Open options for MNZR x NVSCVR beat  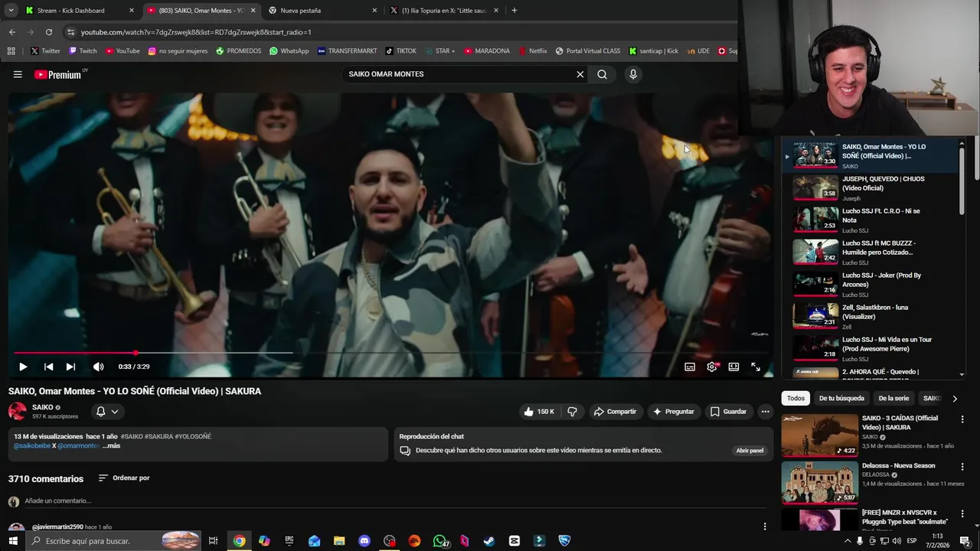962,514
